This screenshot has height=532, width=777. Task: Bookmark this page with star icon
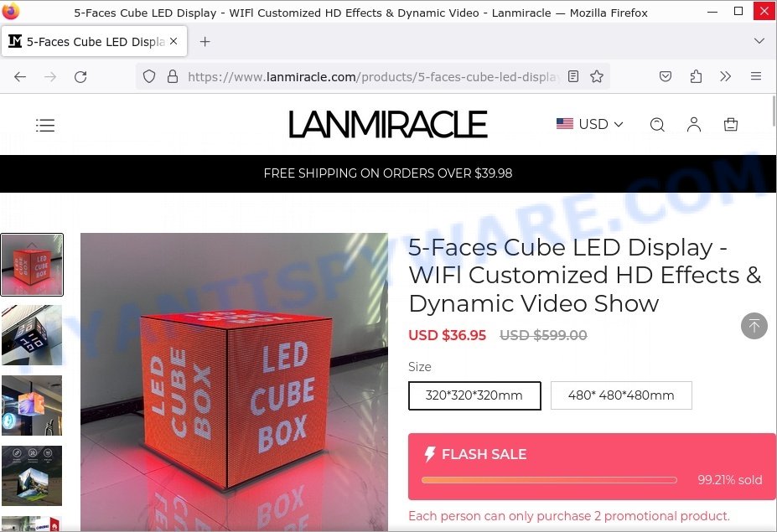click(597, 76)
